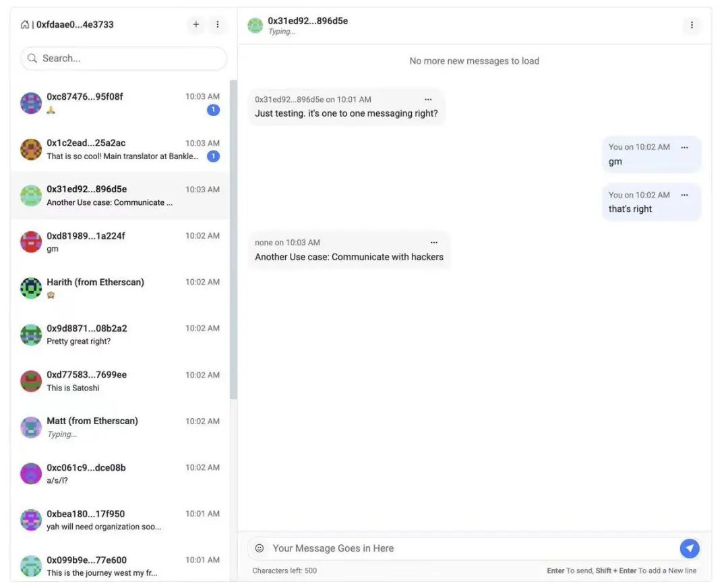Click the home icon beside wallet address

(25, 25)
